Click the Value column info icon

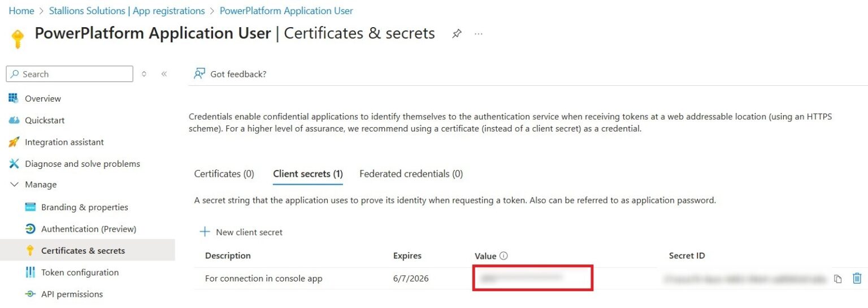tap(504, 256)
